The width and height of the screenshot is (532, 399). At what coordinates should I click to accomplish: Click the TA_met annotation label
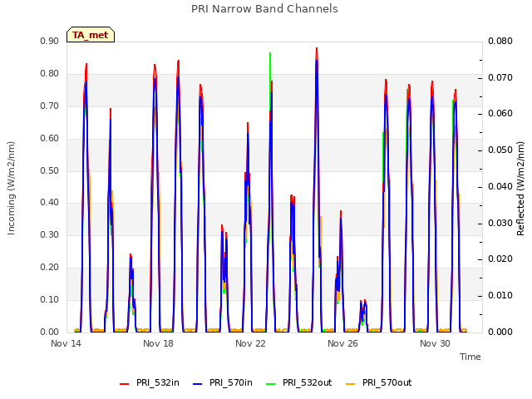tap(91, 35)
